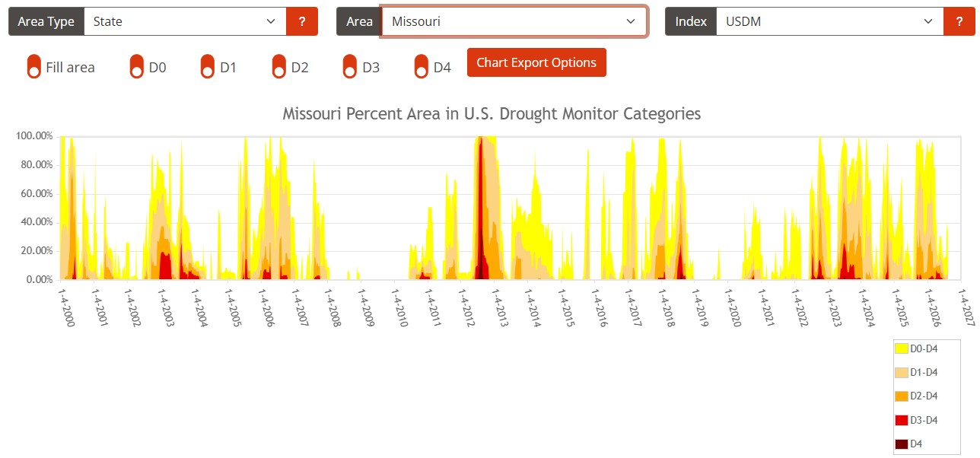Toggle the D4 category switch
The width and height of the screenshot is (980, 458).
coord(422,67)
